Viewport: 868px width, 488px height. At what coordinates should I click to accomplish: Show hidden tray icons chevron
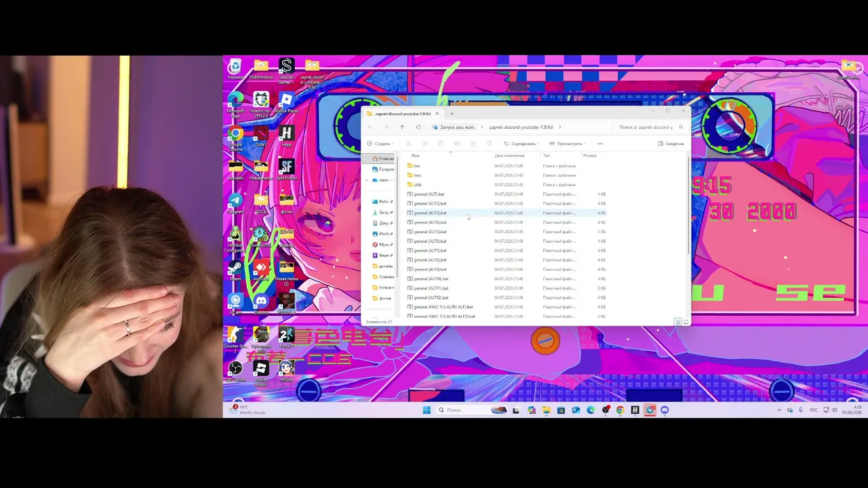tap(779, 410)
